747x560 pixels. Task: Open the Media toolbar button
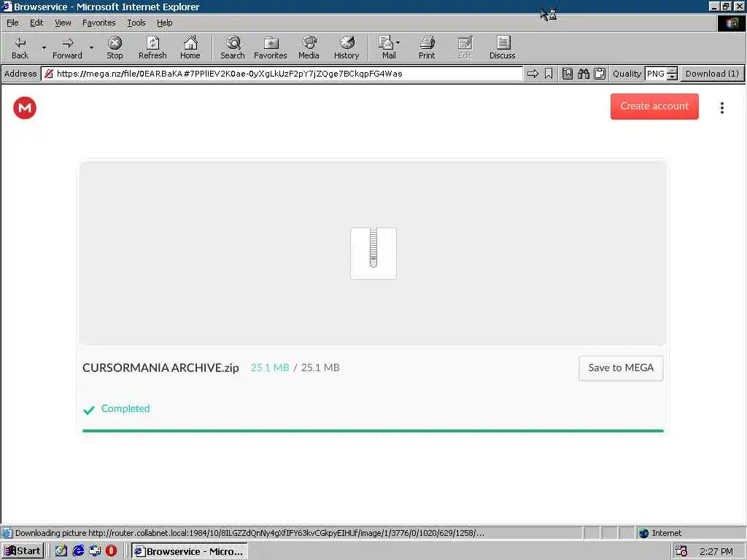(309, 47)
